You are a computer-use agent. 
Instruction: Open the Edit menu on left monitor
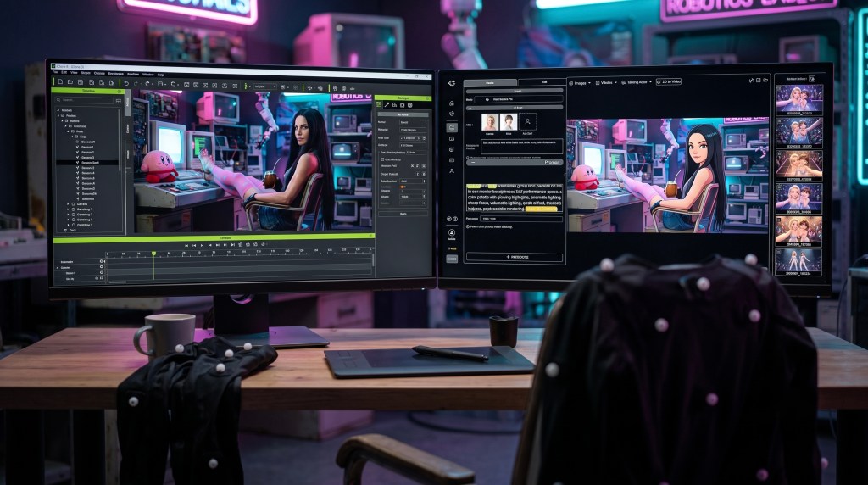pyautogui.click(x=64, y=73)
